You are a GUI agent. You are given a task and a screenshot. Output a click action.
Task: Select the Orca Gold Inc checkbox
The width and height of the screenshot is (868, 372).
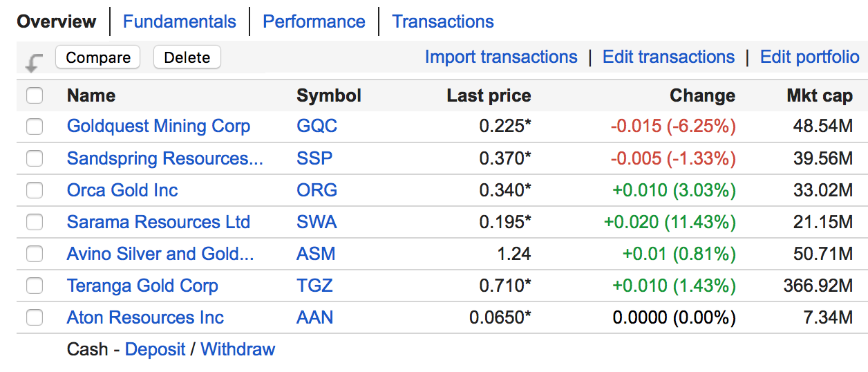pyautogui.click(x=35, y=190)
